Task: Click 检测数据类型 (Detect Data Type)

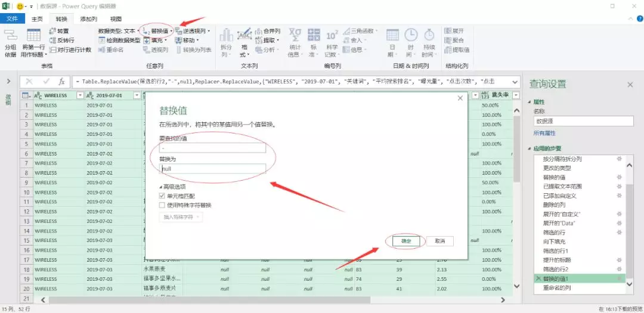Action: (119, 41)
